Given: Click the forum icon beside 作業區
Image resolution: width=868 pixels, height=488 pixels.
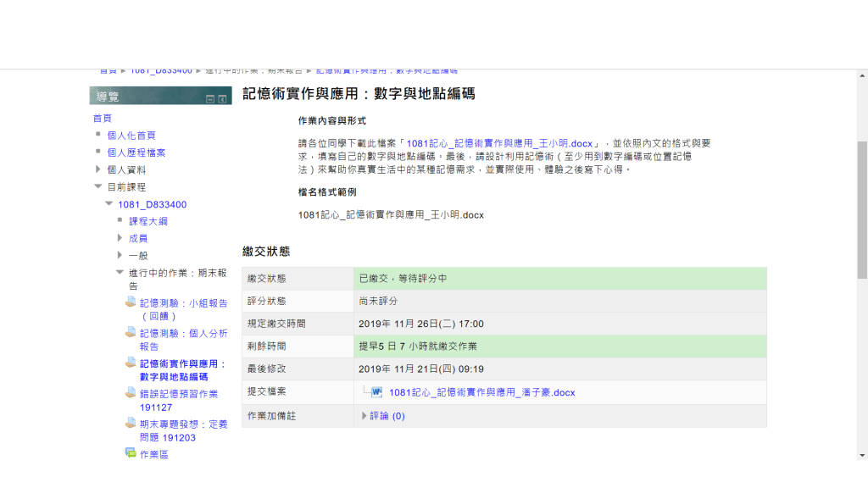Looking at the screenshot, I should click(x=131, y=453).
